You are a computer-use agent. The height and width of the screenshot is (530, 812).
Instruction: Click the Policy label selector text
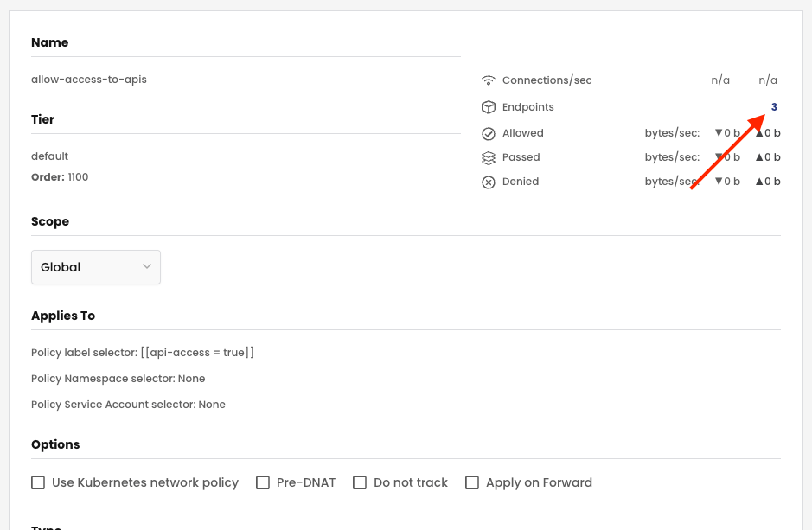pos(143,353)
